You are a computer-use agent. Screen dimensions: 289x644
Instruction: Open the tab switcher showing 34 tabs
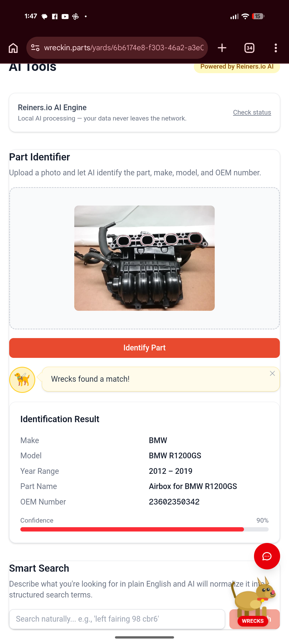point(249,48)
